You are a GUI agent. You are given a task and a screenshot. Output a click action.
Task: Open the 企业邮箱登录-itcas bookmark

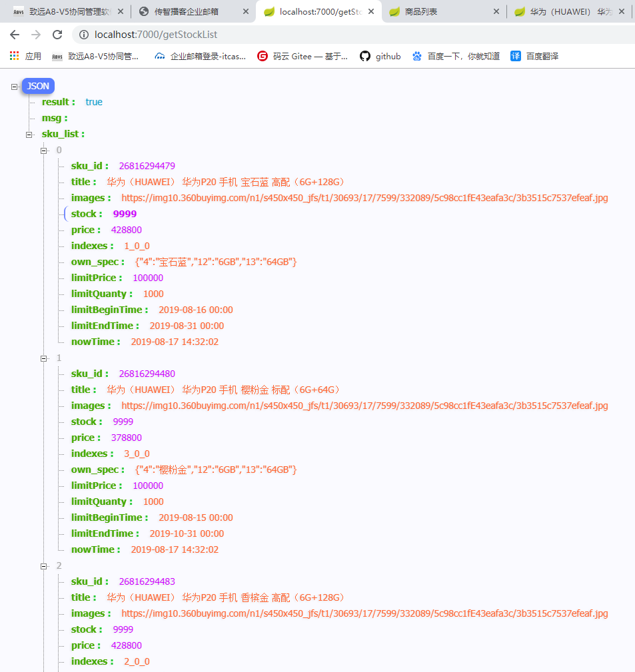(x=201, y=56)
